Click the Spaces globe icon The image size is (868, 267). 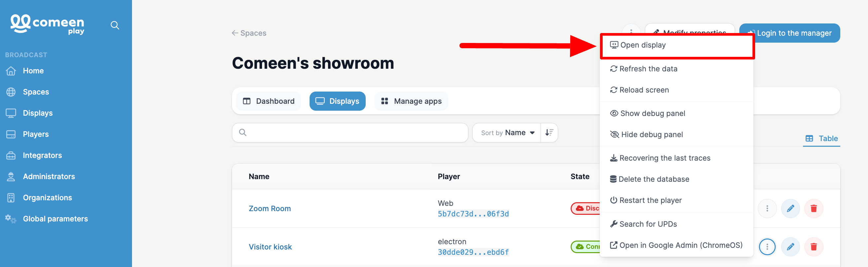[11, 92]
